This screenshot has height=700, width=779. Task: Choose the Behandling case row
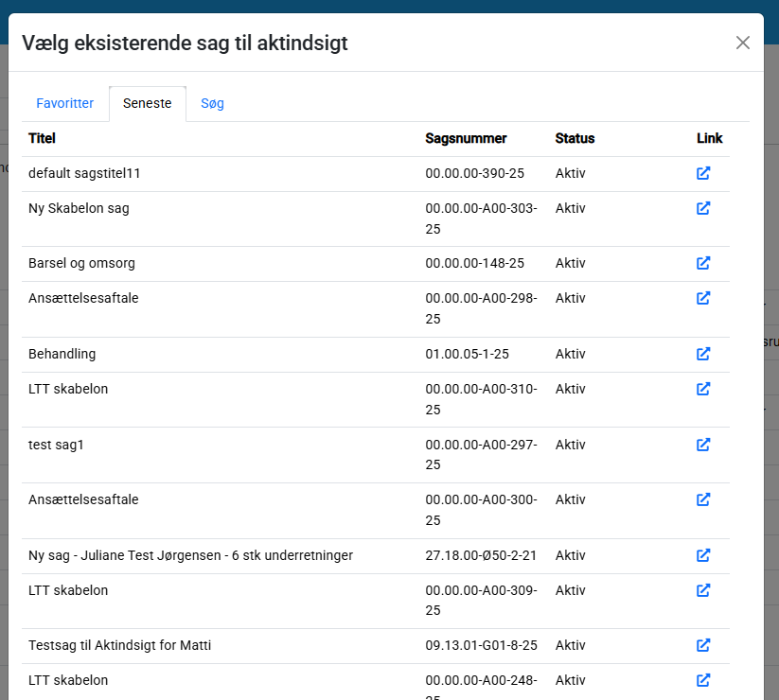62,354
